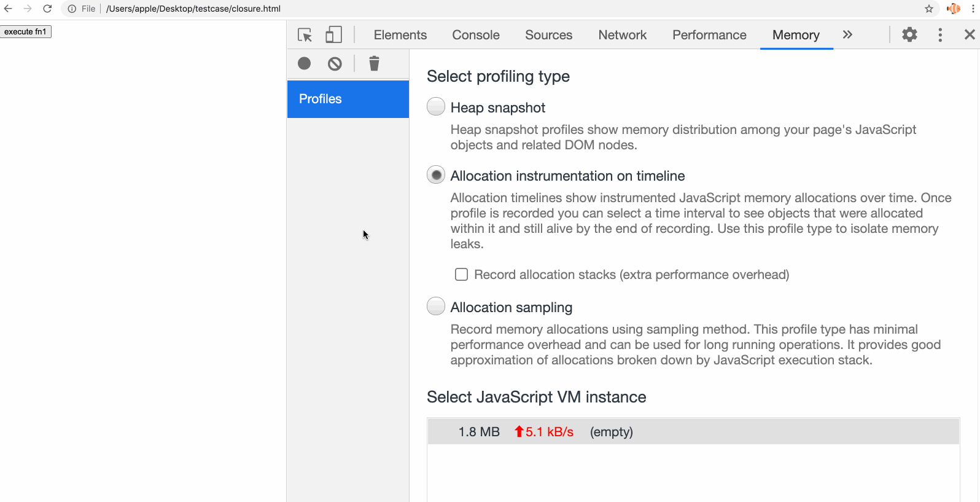The image size is (980, 502).
Task: Toggle the device toolbar icon
Action: click(333, 35)
